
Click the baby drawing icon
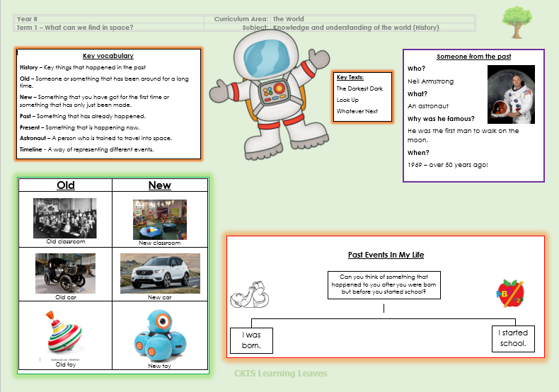[x=250, y=294]
